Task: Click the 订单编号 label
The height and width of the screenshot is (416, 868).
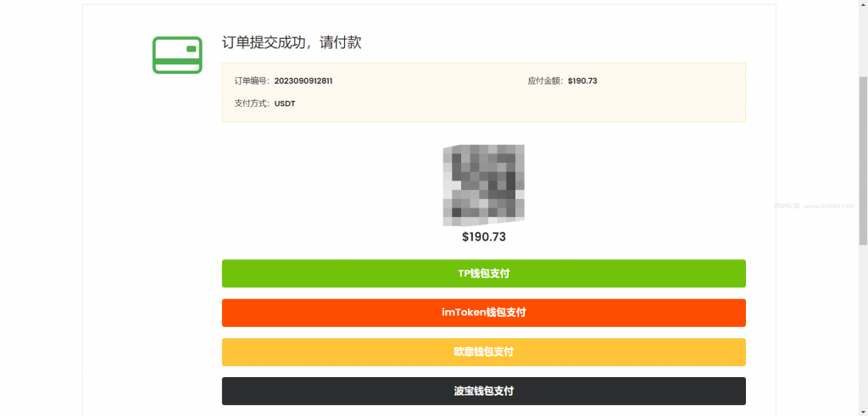Action: (x=252, y=80)
